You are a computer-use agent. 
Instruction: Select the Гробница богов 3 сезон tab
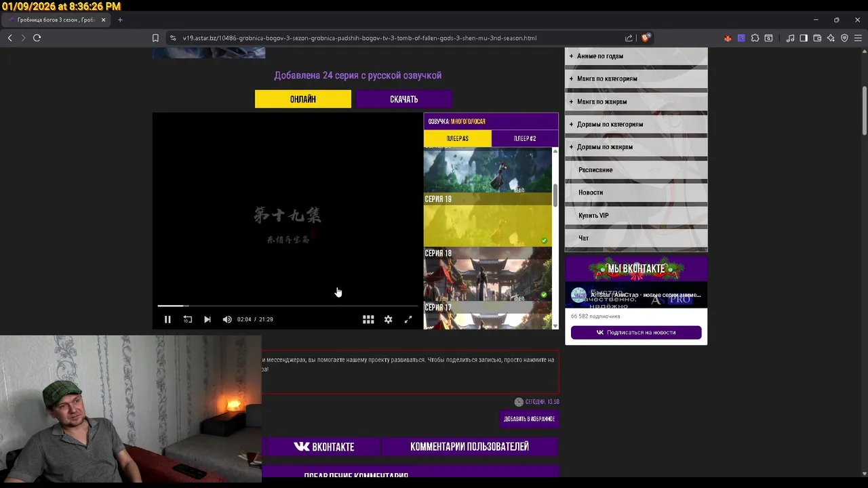point(57,20)
